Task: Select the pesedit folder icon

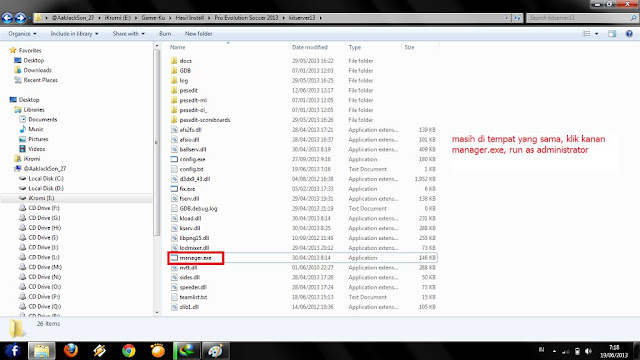Action: click(174, 90)
